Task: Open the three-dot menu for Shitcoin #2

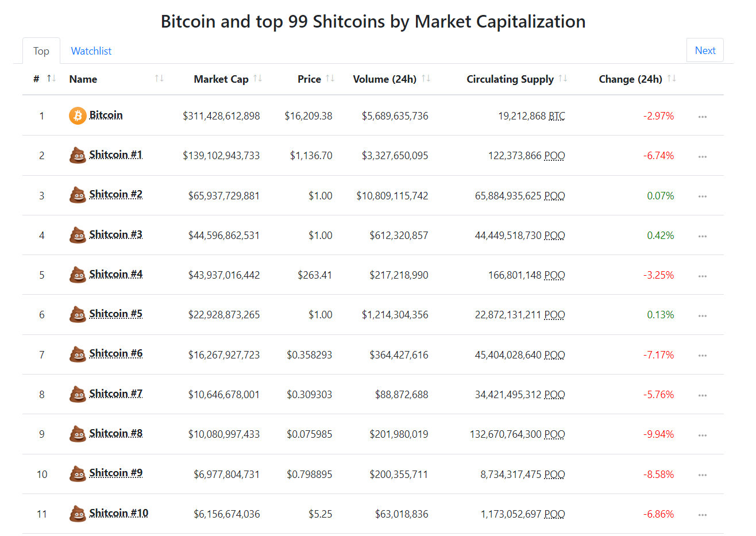Action: coord(702,196)
